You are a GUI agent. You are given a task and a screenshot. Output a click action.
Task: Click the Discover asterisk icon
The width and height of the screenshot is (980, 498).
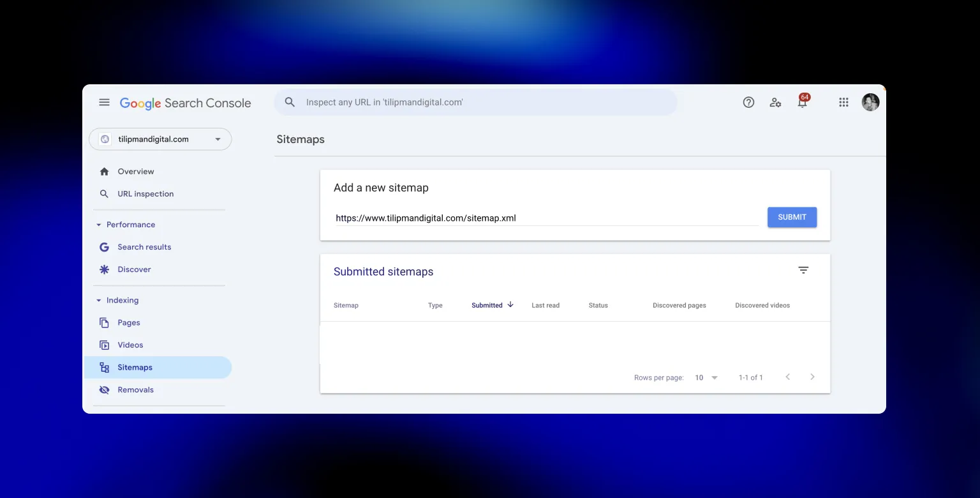click(x=104, y=269)
